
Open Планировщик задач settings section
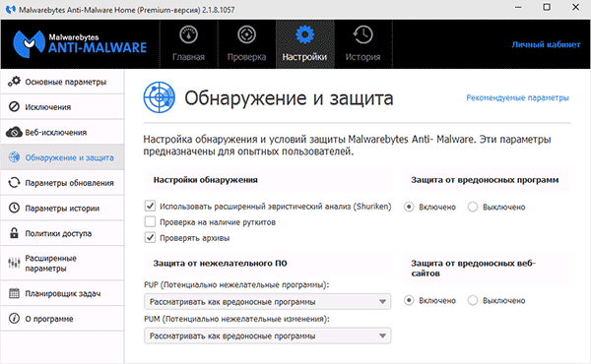tap(62, 293)
